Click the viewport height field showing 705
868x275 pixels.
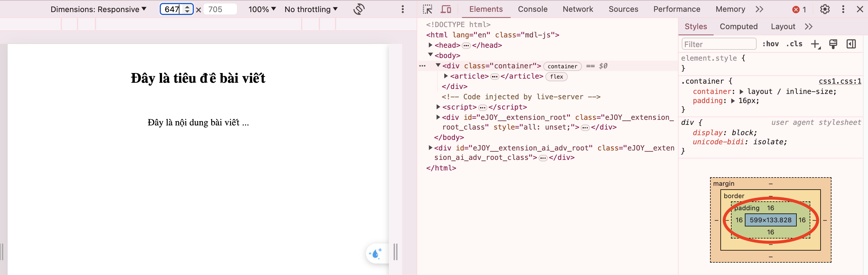[x=220, y=9]
